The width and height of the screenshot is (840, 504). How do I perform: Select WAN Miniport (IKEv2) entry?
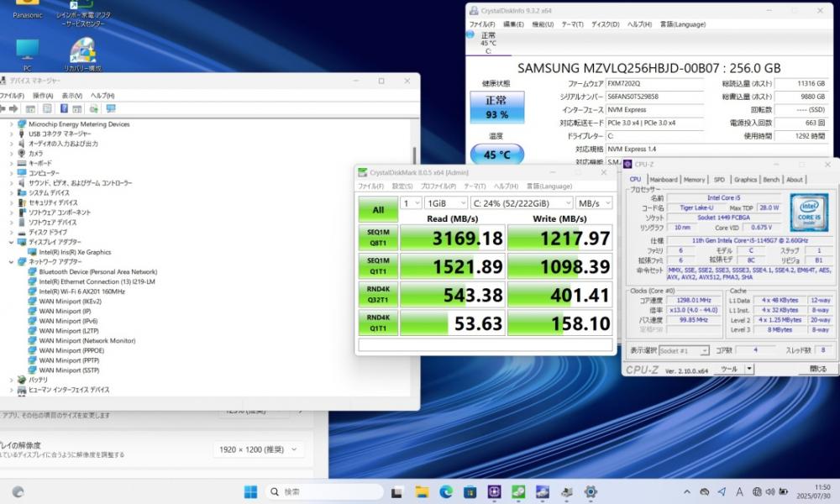(x=71, y=302)
